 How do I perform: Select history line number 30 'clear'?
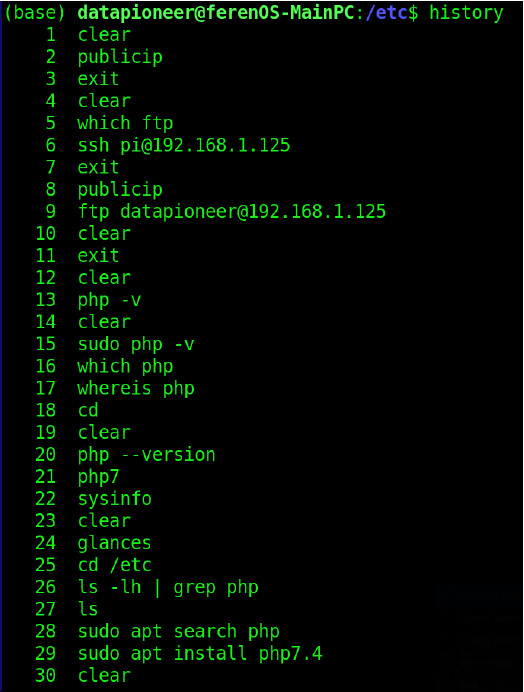click(x=83, y=676)
